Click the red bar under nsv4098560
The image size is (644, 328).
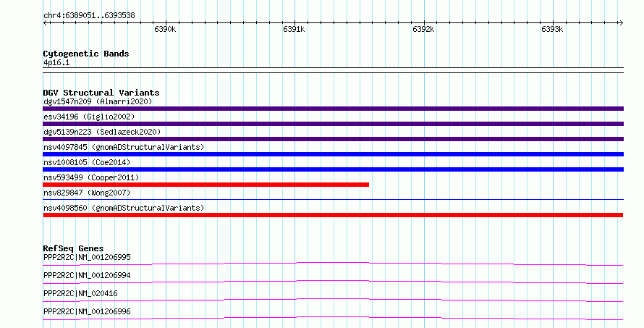(333, 215)
